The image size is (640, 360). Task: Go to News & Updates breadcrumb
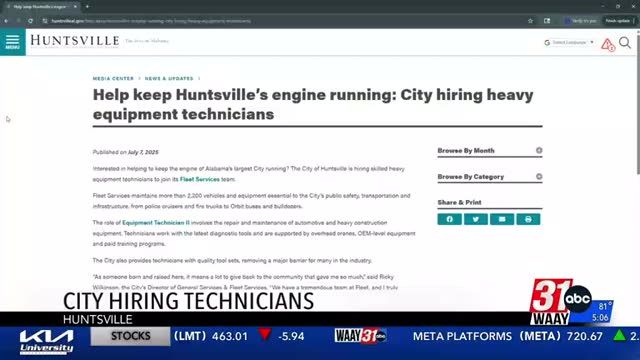[x=169, y=78]
